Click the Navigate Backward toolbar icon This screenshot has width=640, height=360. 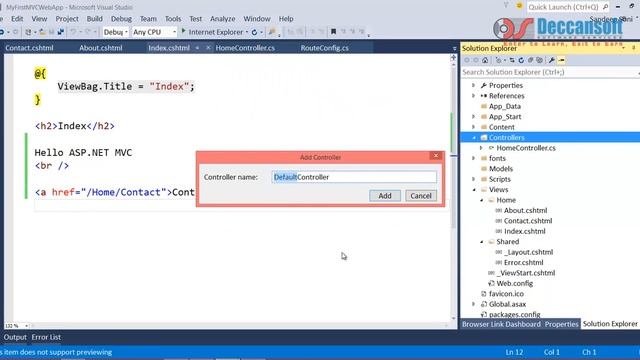click(2, 32)
